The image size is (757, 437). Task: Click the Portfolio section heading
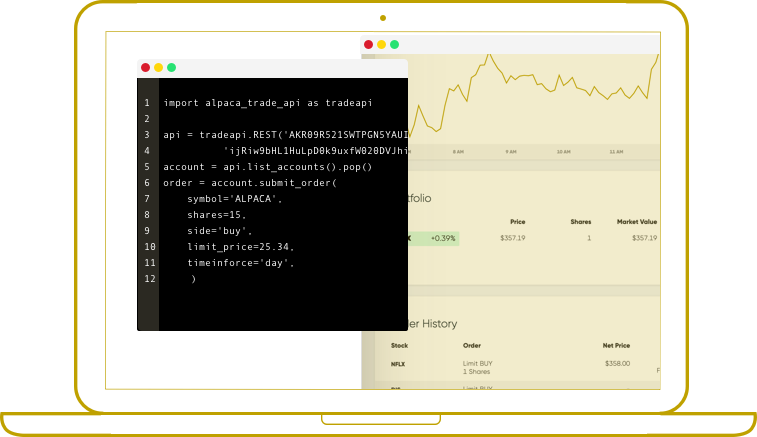[420, 198]
